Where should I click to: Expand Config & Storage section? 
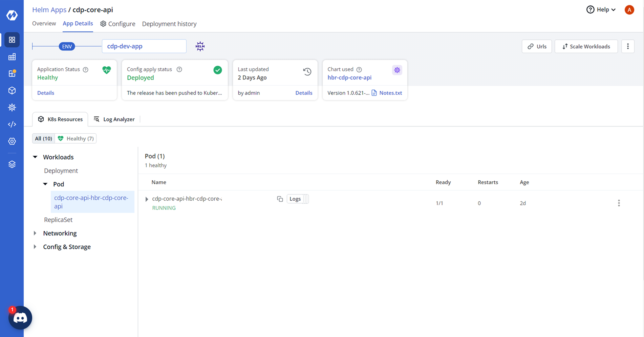point(35,247)
